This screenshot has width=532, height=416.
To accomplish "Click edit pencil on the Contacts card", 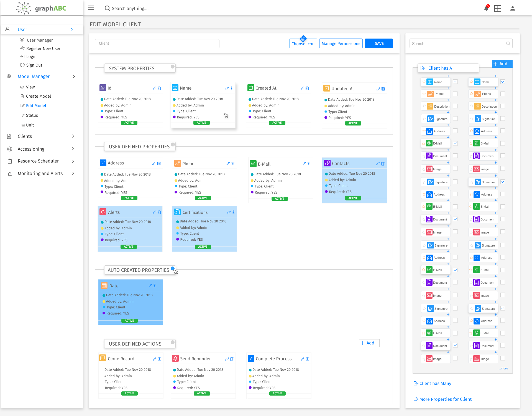I will click(378, 164).
